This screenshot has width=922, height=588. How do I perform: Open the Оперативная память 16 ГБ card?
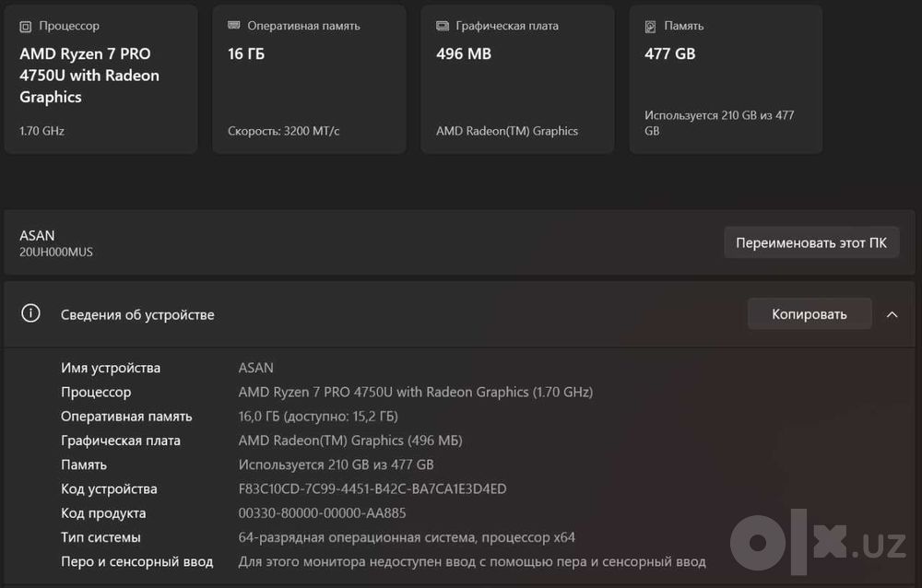(x=309, y=79)
